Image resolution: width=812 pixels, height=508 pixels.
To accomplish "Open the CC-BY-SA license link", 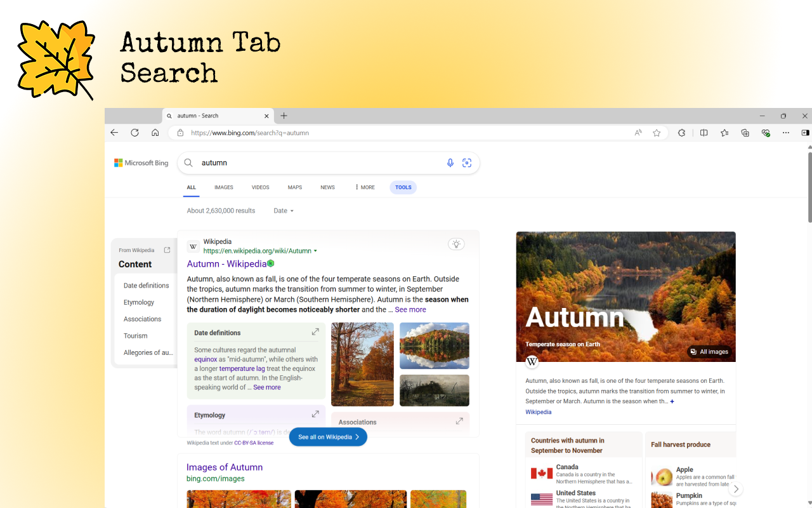I will (x=253, y=442).
